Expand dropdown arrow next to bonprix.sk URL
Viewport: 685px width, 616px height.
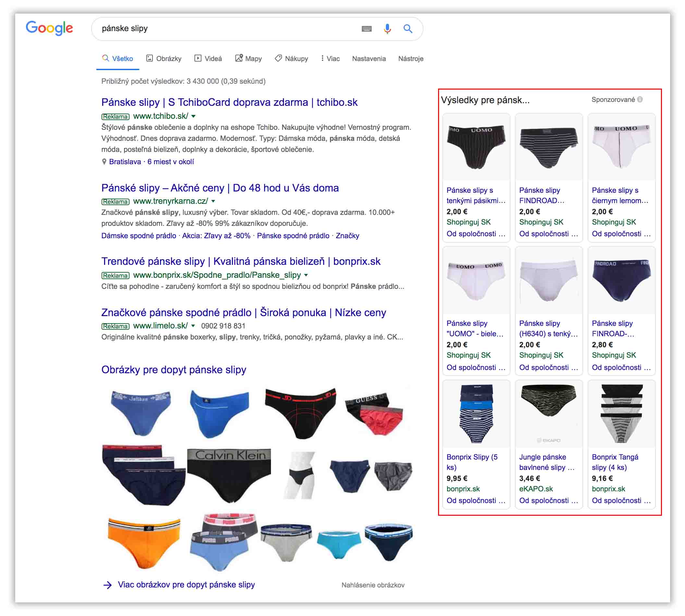[x=306, y=275]
